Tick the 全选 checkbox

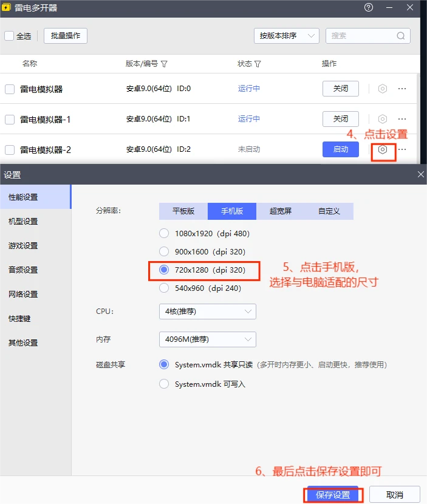(x=9, y=36)
